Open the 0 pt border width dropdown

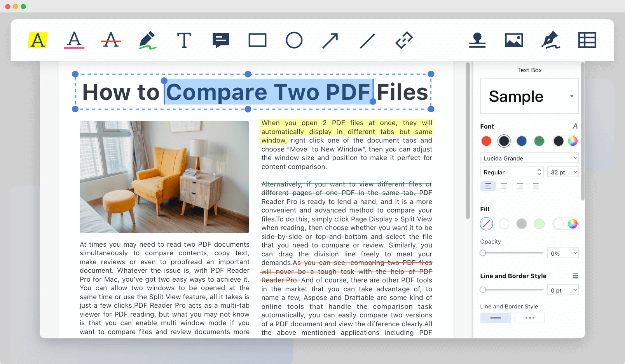click(563, 290)
